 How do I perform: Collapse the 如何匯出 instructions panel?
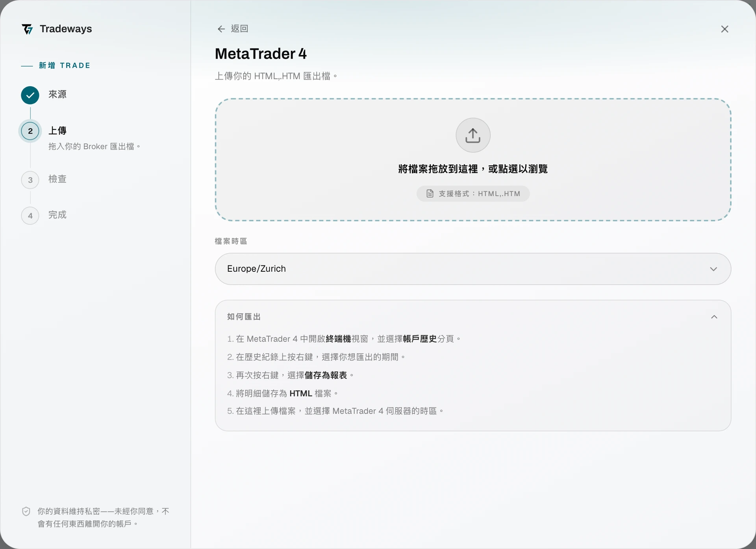tap(714, 317)
